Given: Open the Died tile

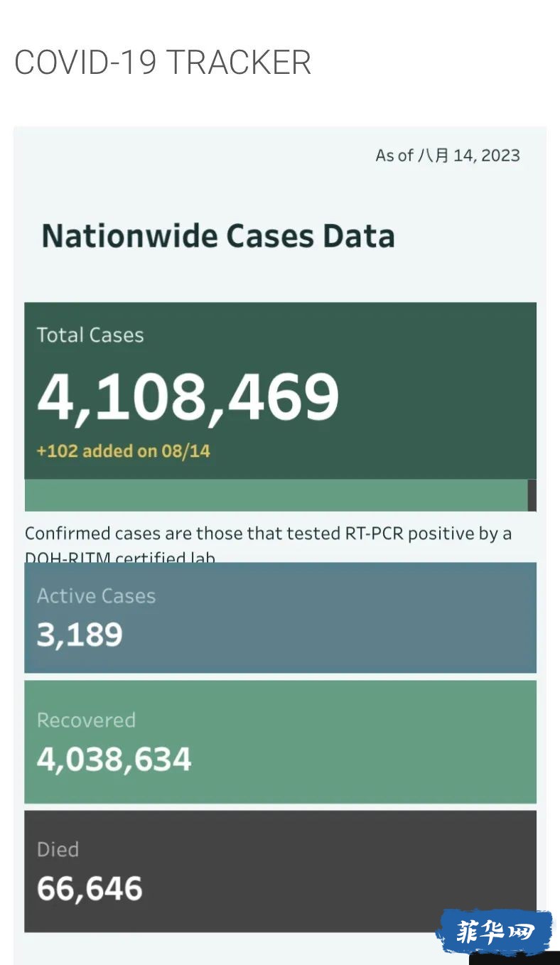Looking at the screenshot, I should coord(280,871).
